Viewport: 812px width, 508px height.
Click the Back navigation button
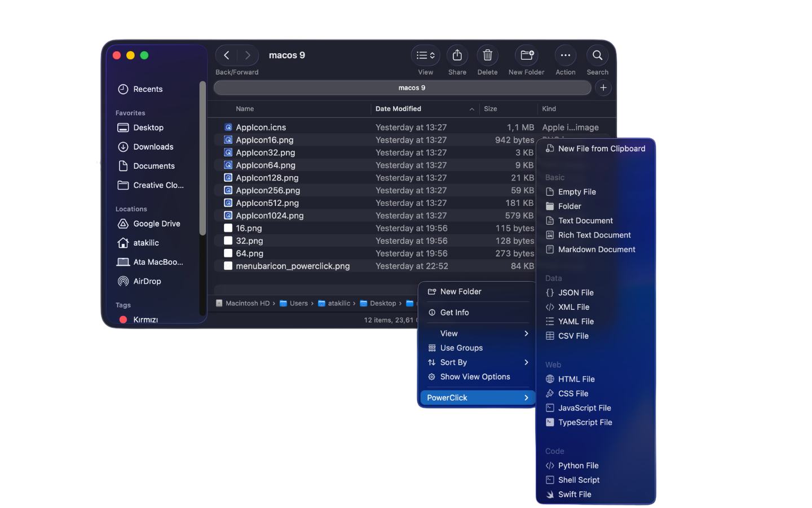pyautogui.click(x=226, y=55)
